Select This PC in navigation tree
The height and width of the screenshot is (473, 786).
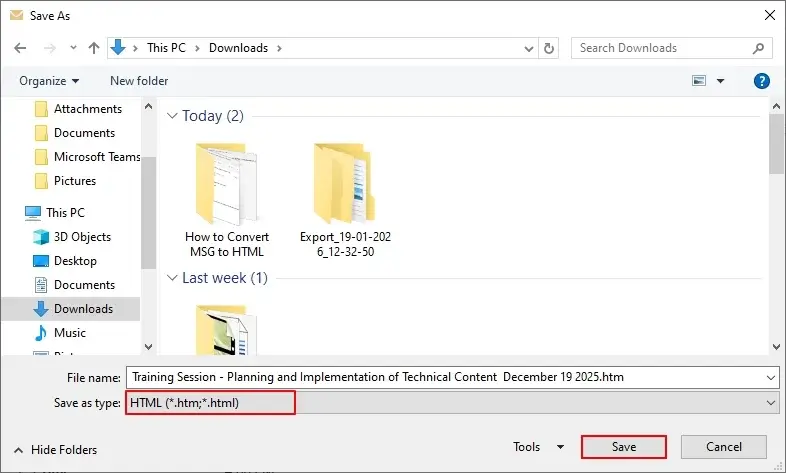[x=55, y=213]
